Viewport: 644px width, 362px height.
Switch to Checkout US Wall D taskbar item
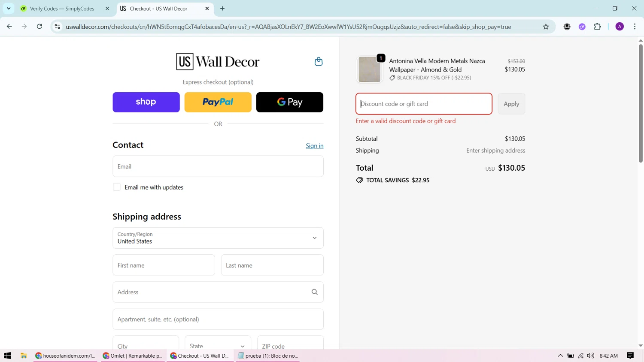pos(200,356)
